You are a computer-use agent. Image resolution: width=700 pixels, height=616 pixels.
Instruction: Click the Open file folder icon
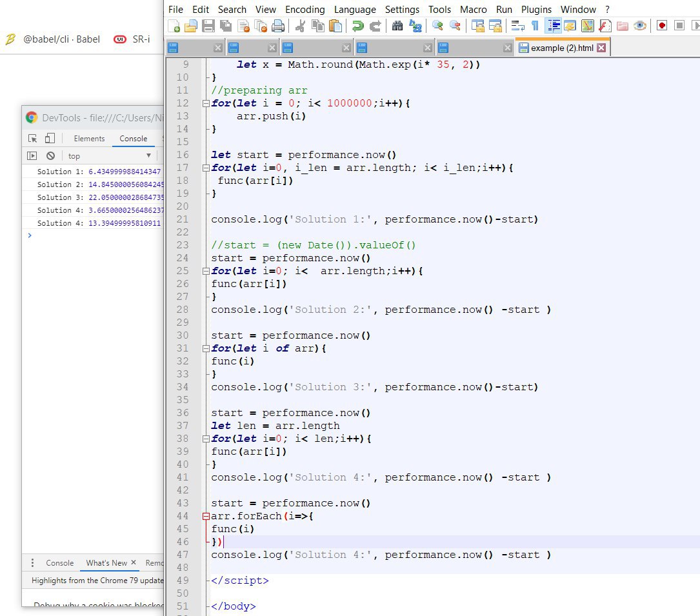[x=190, y=26]
